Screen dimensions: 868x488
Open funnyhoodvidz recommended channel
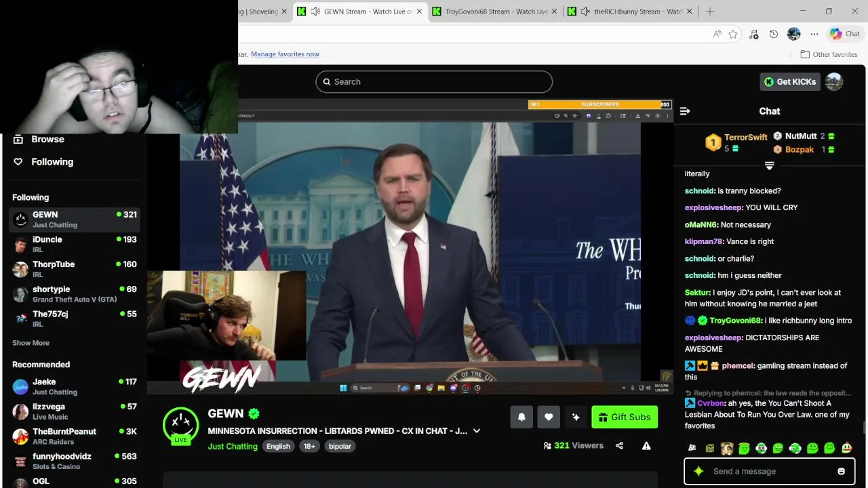tap(75, 461)
